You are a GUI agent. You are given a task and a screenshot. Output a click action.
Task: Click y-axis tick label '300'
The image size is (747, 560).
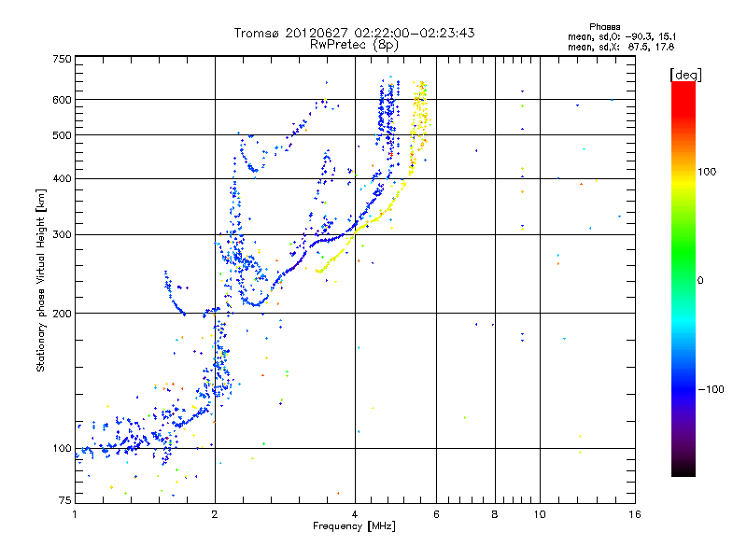pyautogui.click(x=62, y=234)
